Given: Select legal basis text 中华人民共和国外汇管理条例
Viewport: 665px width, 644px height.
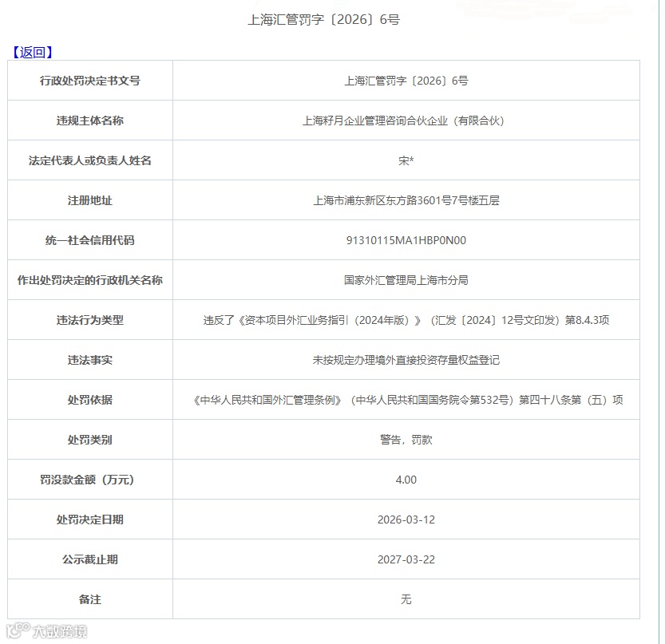Looking at the screenshot, I should (x=267, y=399).
